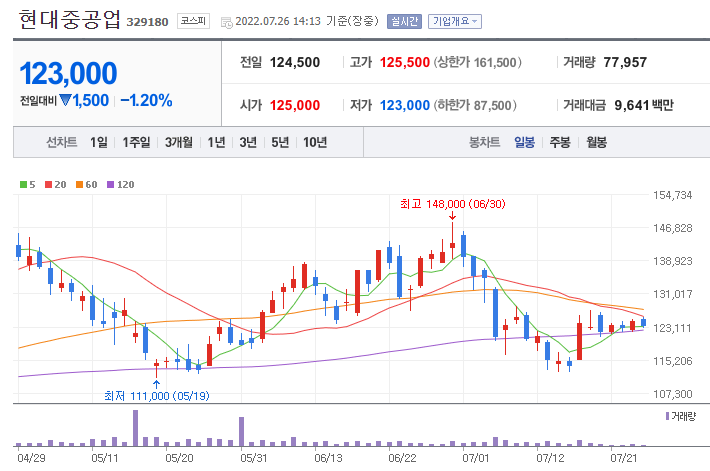
Task: Click the tall volume bar at 05/31
Action: point(241,432)
